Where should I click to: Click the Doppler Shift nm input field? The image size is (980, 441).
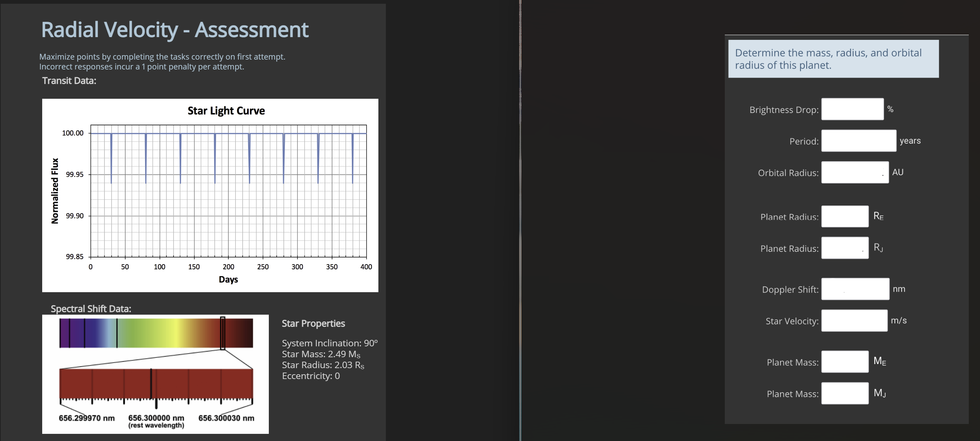(855, 289)
